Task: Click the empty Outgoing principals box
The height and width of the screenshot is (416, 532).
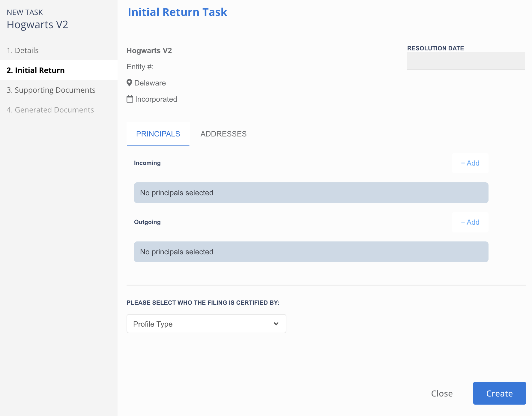Action: tap(311, 252)
